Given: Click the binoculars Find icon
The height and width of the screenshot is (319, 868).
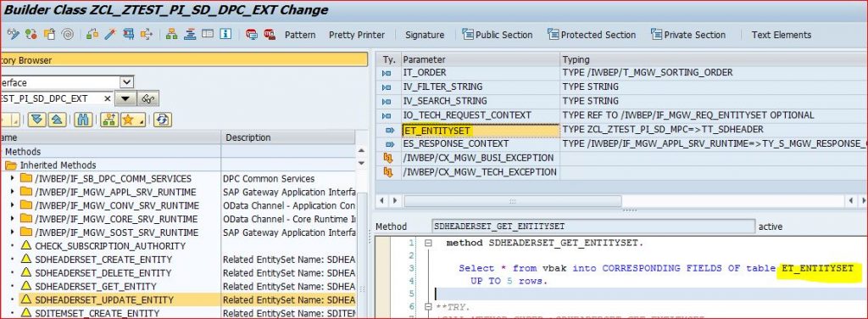Looking at the screenshot, I should [83, 119].
